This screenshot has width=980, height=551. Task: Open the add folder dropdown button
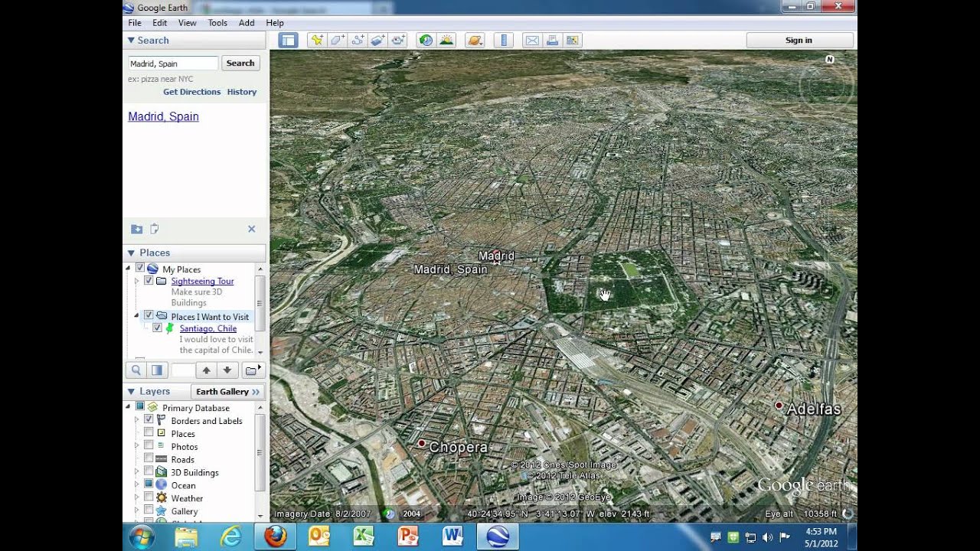point(253,370)
